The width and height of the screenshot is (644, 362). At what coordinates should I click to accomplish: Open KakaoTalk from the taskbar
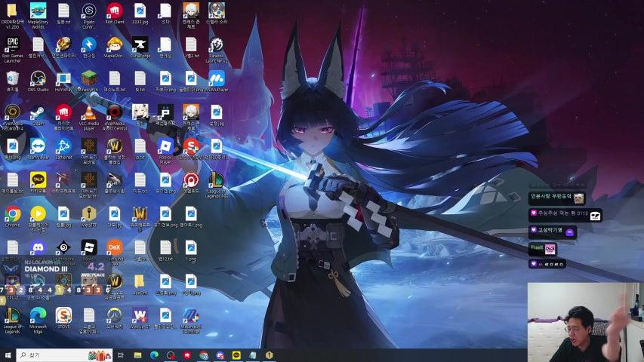click(x=236, y=355)
